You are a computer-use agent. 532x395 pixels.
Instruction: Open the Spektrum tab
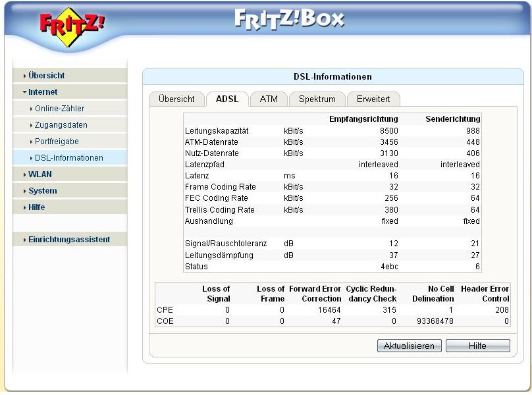pos(317,99)
